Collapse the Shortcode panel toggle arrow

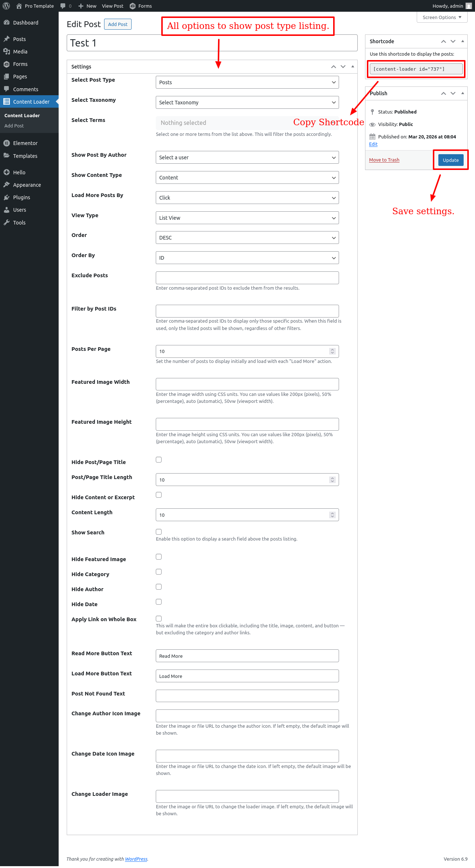[463, 41]
